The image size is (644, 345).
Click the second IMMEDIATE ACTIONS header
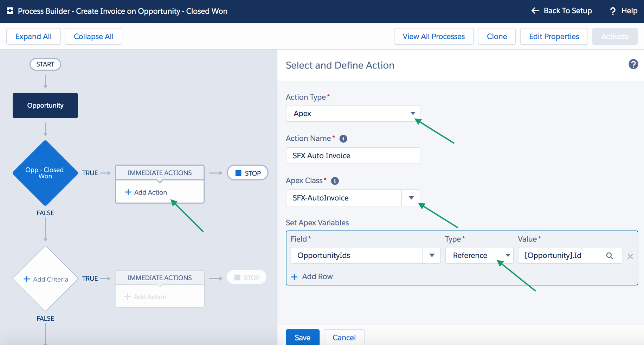pyautogui.click(x=160, y=278)
